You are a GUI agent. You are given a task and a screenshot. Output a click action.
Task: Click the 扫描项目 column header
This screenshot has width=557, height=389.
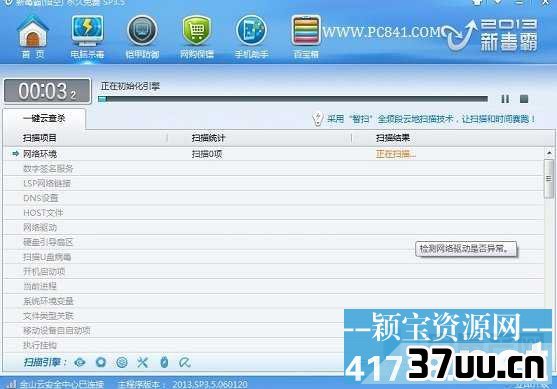click(40, 138)
